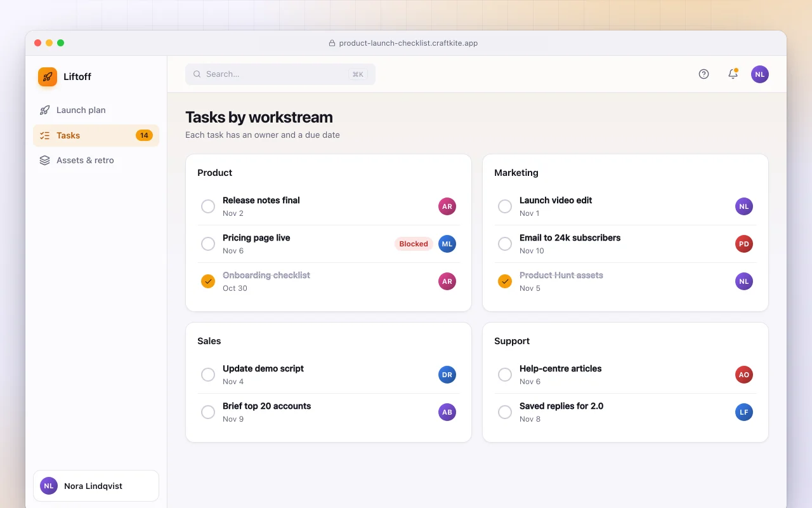This screenshot has width=812, height=508.
Task: Open the Nora Lindqvist account card
Action: (96, 486)
